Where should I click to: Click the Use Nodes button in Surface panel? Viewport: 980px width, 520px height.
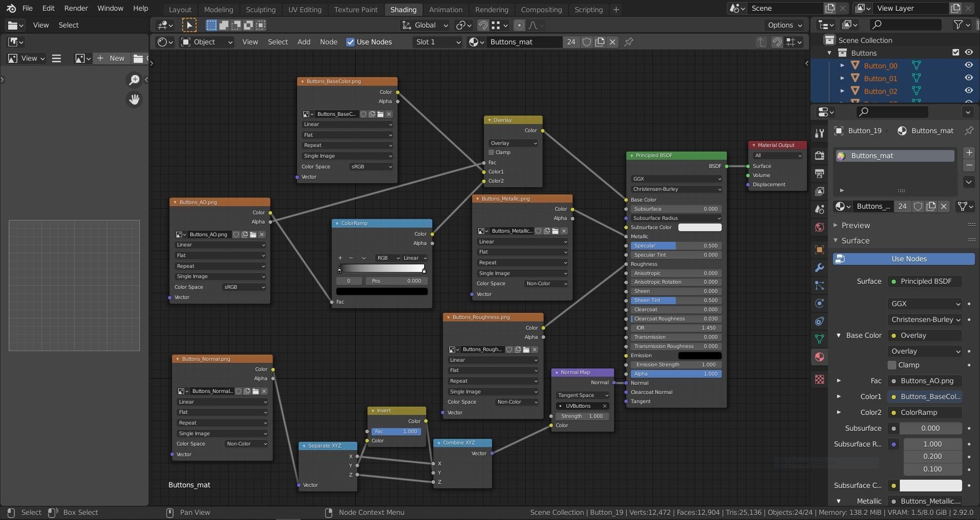tap(903, 259)
